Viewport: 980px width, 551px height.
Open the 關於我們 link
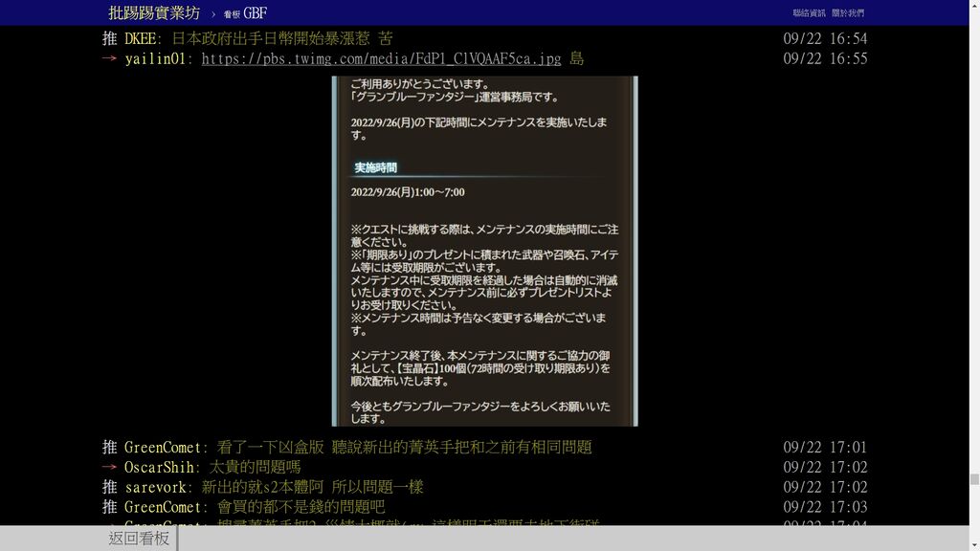tap(848, 12)
